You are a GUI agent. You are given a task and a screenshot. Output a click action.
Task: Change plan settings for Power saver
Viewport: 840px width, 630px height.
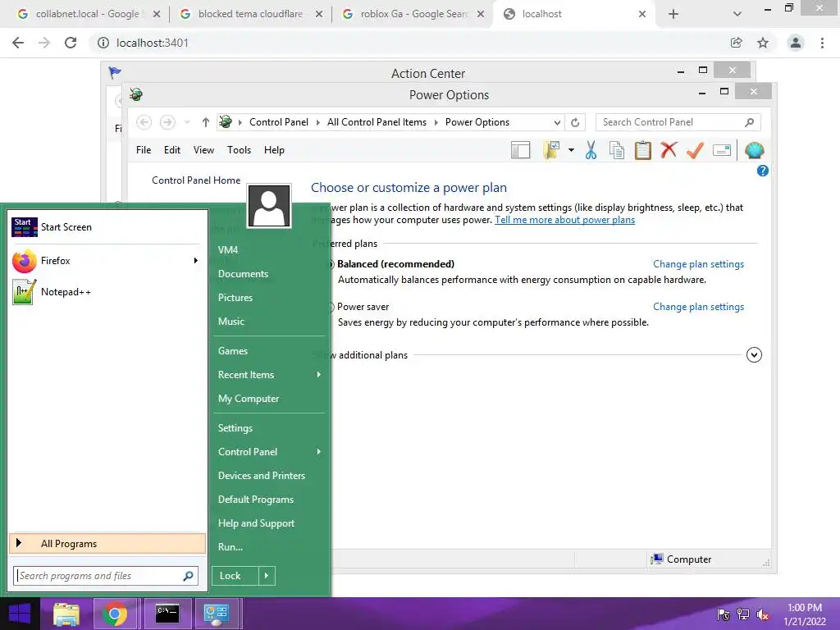pyautogui.click(x=698, y=307)
